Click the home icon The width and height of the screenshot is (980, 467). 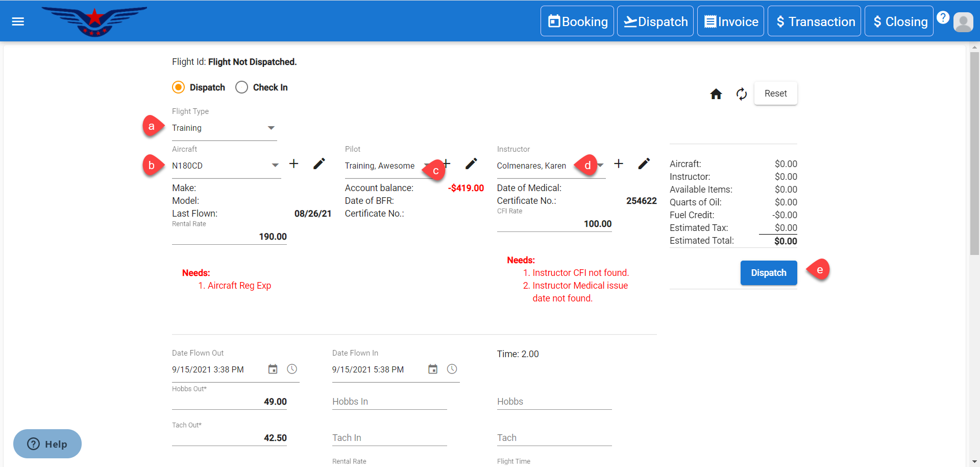click(x=716, y=94)
